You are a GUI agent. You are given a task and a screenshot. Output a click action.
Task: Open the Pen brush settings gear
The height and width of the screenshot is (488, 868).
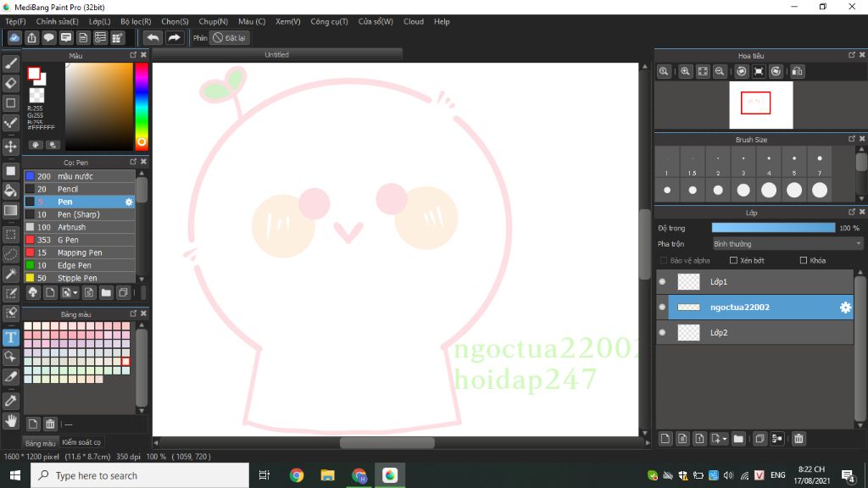pyautogui.click(x=129, y=202)
